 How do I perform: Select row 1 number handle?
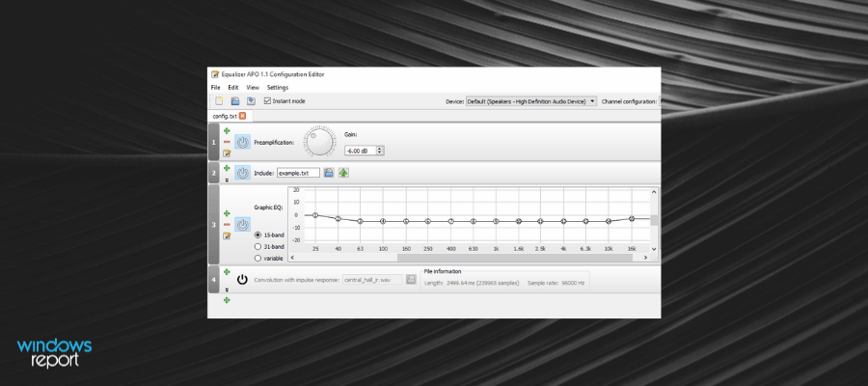(x=214, y=142)
